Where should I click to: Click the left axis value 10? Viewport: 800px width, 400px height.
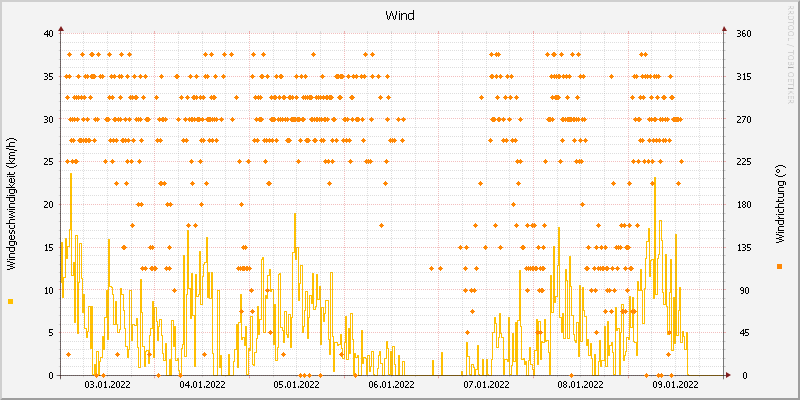[48, 290]
